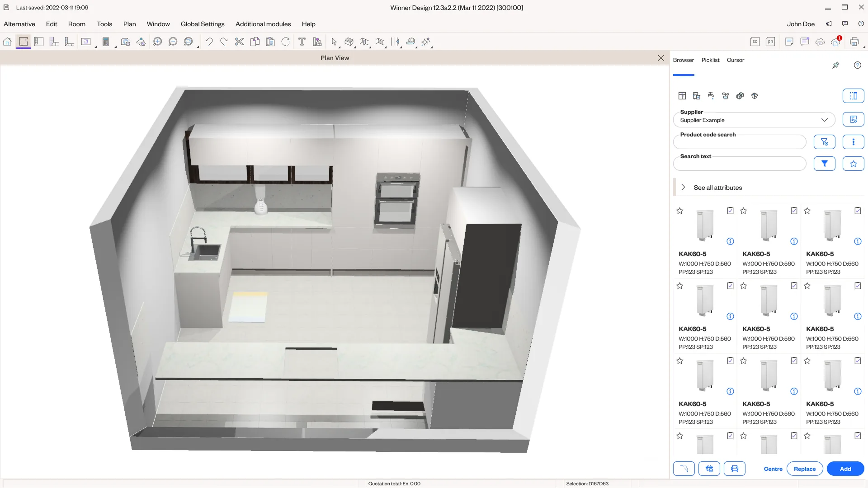868x488 pixels.
Task: Redo the last action
Action: pyautogui.click(x=224, y=42)
